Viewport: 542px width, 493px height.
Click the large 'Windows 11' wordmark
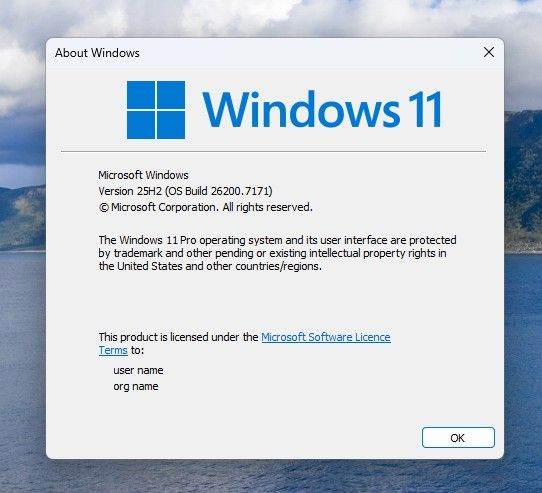322,109
